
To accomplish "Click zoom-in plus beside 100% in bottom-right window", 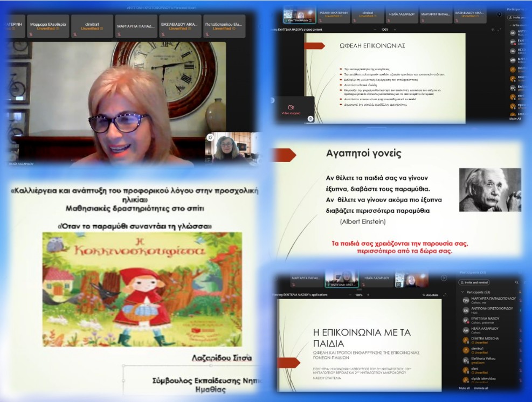I will coord(368,295).
